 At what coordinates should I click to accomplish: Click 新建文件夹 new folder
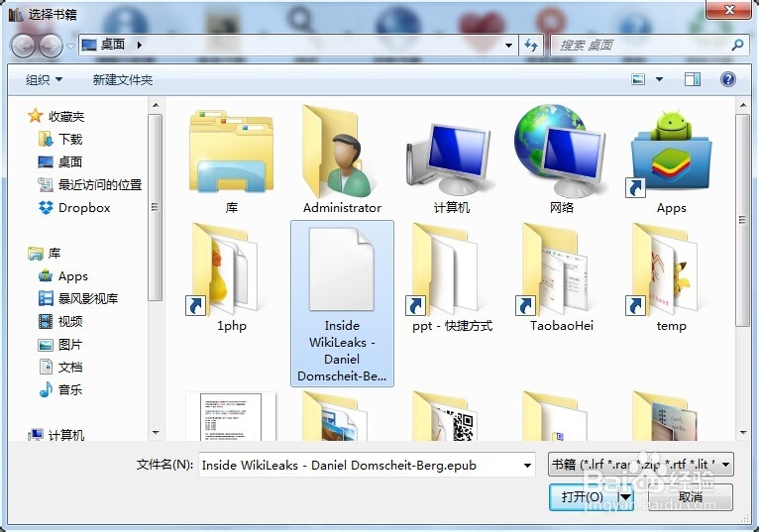123,79
